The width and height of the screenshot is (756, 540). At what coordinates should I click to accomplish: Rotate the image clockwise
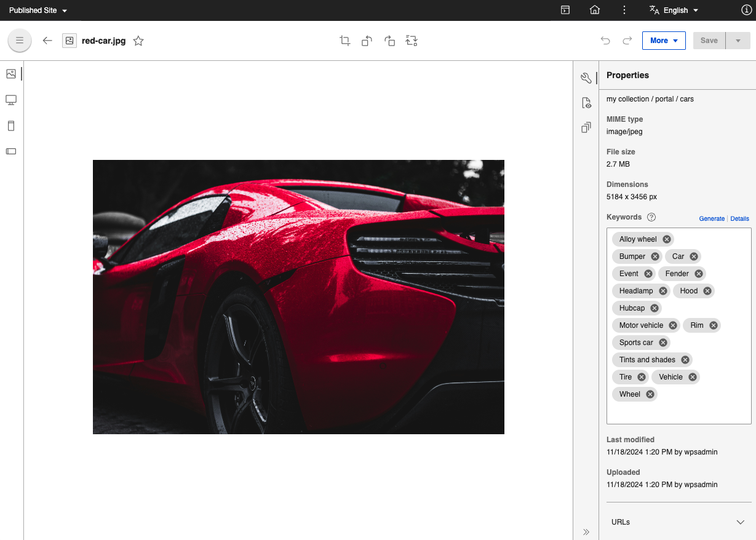pyautogui.click(x=389, y=41)
